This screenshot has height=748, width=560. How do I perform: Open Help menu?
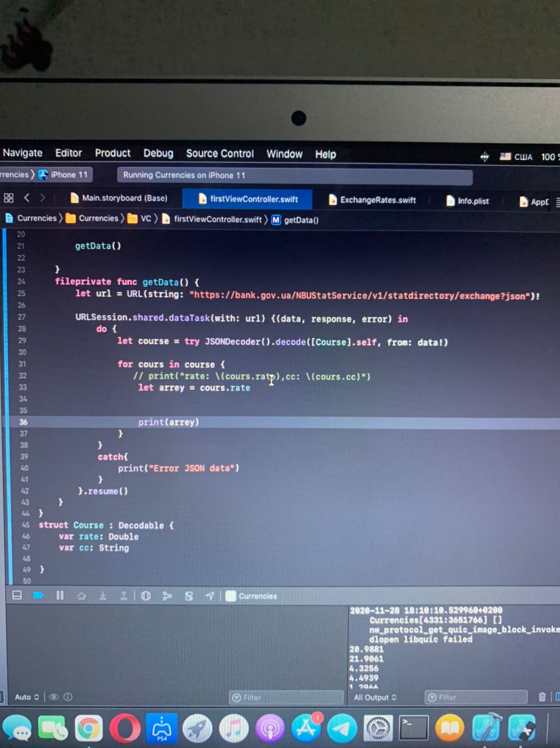(x=326, y=154)
